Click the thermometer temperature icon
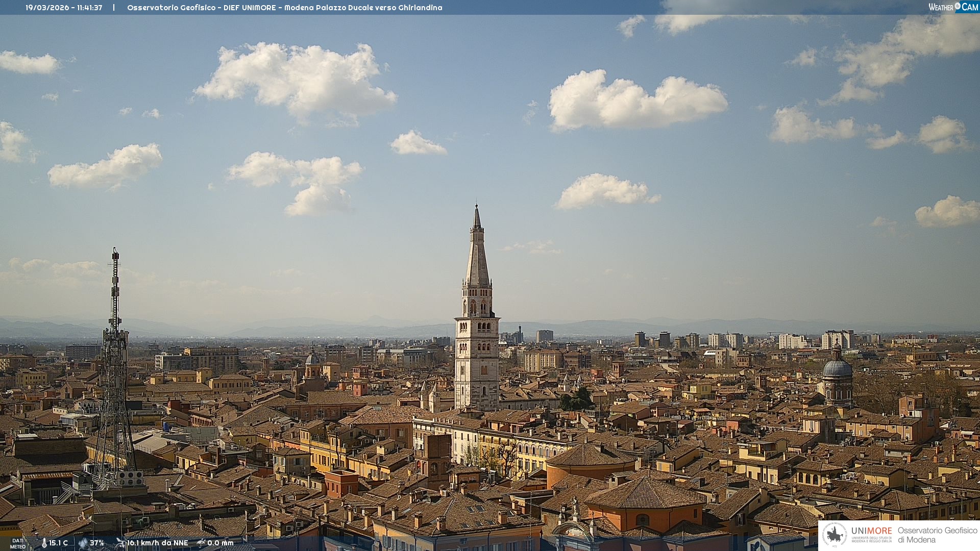This screenshot has height=551, width=980. click(x=44, y=543)
